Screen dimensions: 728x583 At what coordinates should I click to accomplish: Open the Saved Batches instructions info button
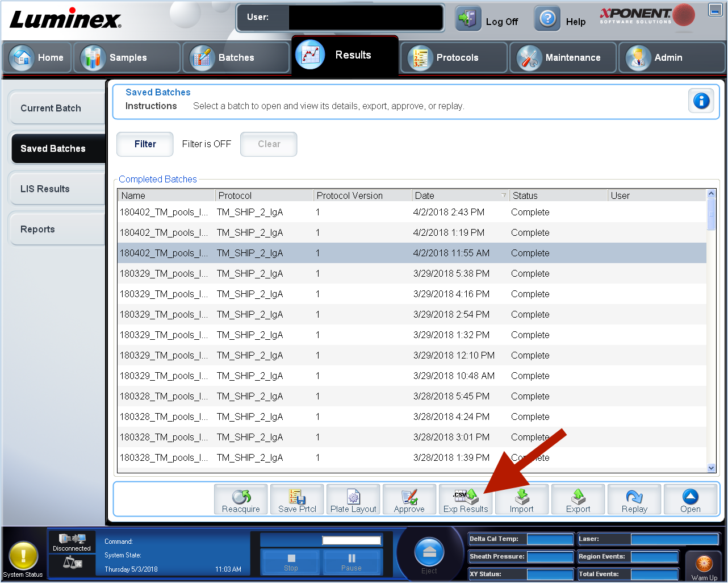pos(701,100)
